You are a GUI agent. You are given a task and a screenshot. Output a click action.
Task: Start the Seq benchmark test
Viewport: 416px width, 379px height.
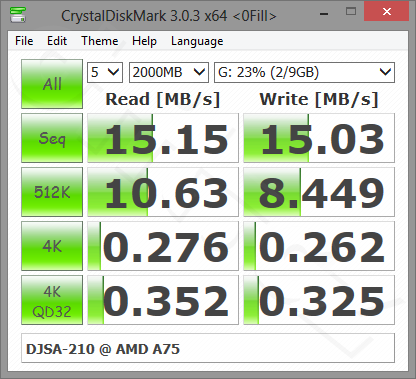pyautogui.click(x=52, y=138)
